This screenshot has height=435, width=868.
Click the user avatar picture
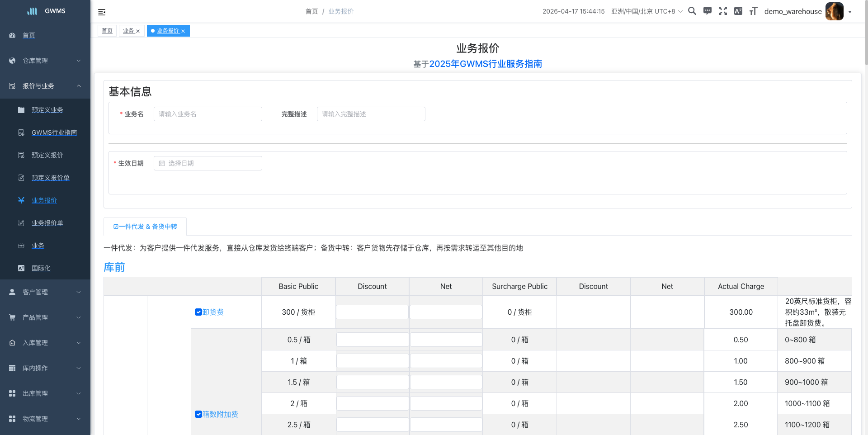tap(834, 11)
